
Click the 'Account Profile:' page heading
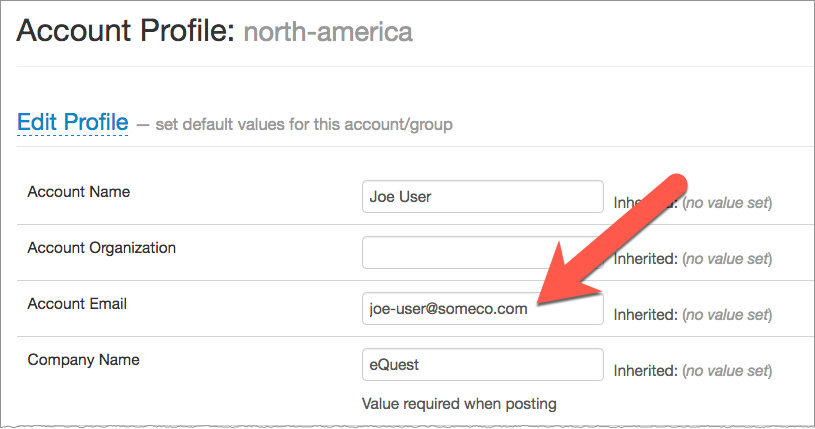(x=125, y=32)
